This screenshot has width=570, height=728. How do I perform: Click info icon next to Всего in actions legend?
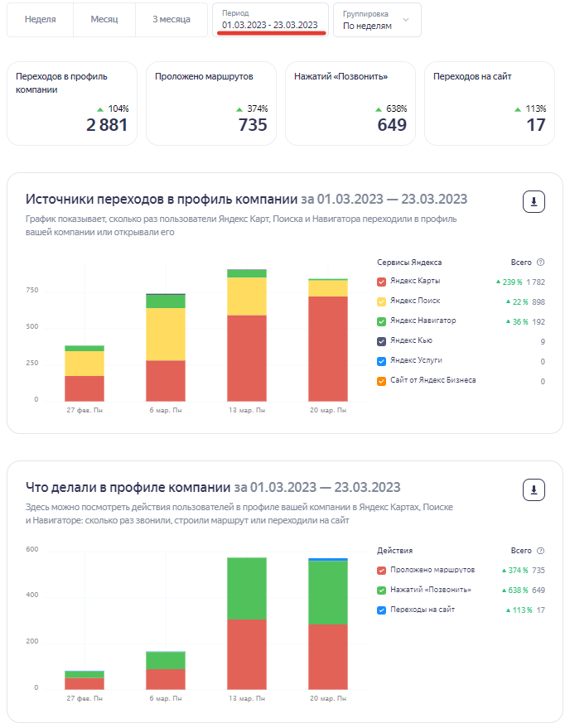point(540,551)
